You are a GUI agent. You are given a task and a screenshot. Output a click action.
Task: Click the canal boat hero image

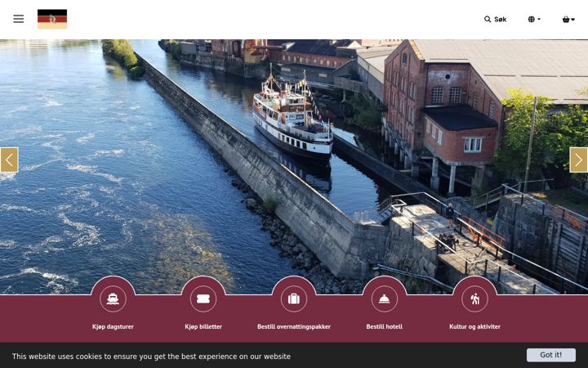click(x=294, y=167)
